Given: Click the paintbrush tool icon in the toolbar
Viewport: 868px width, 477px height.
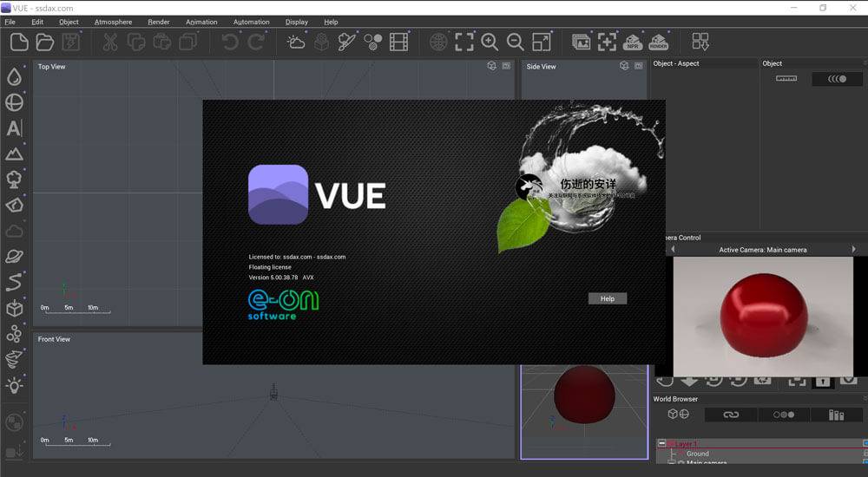Looking at the screenshot, I should tap(347, 42).
